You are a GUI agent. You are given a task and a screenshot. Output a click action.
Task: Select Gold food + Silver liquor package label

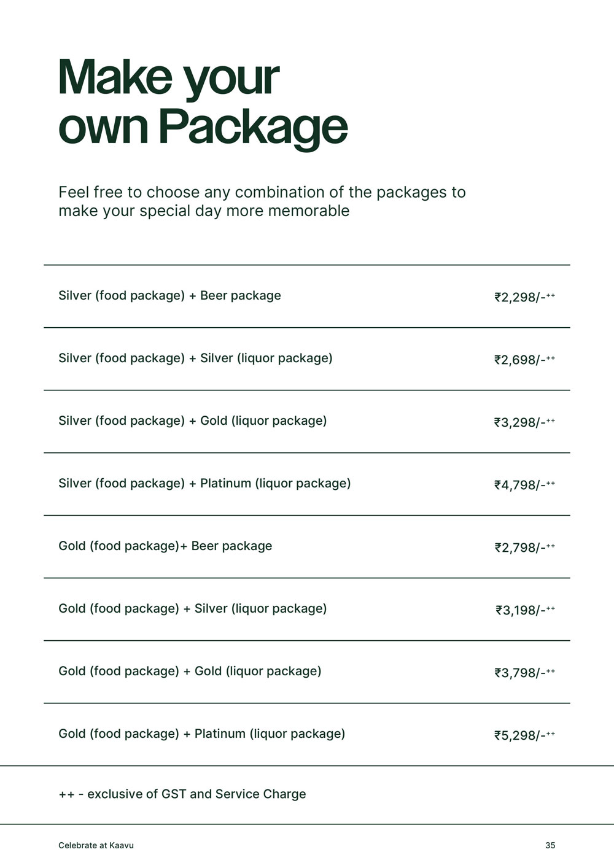[x=192, y=609]
